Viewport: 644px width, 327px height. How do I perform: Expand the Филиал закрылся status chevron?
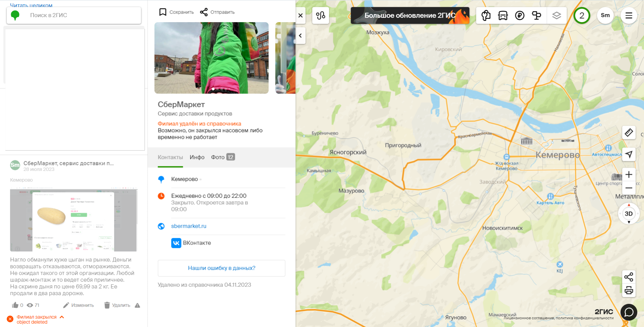(62, 317)
